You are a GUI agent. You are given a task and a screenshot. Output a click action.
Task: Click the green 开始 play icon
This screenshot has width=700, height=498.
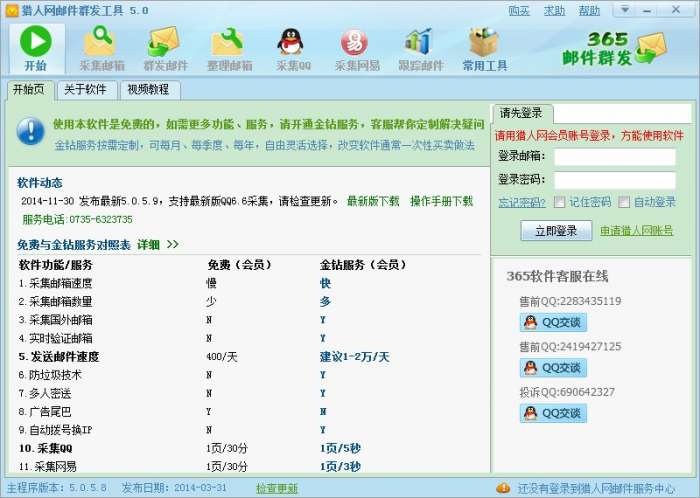[36, 41]
